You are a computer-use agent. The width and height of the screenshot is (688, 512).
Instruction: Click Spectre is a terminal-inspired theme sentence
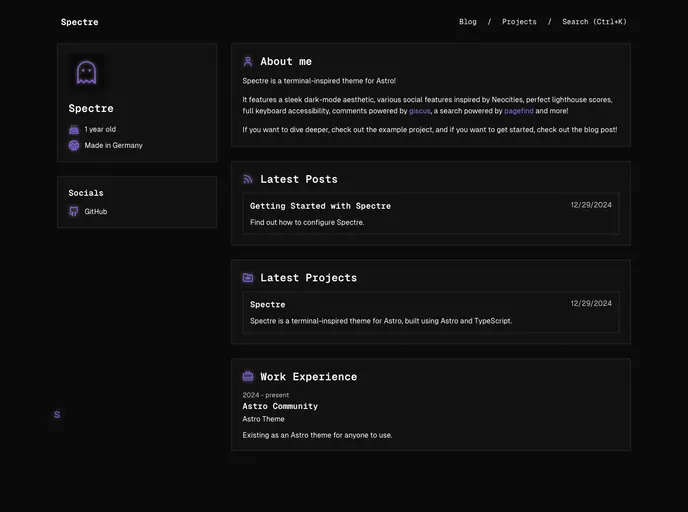pos(319,81)
